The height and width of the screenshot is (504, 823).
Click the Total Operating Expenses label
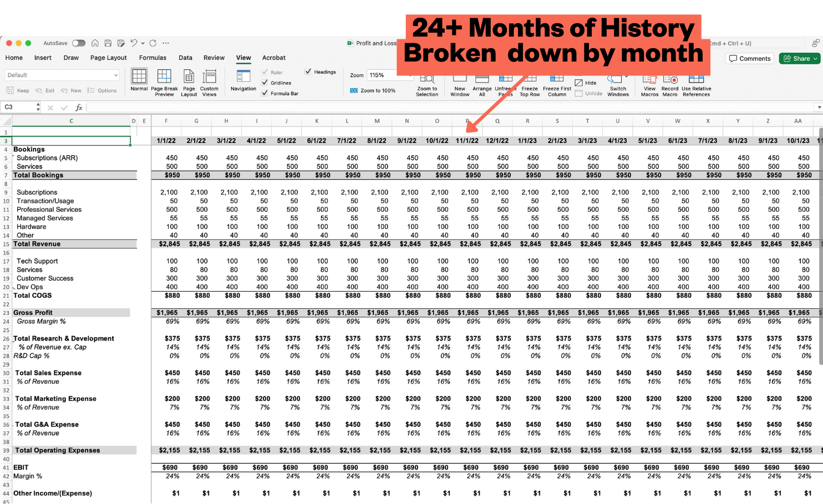(58, 450)
